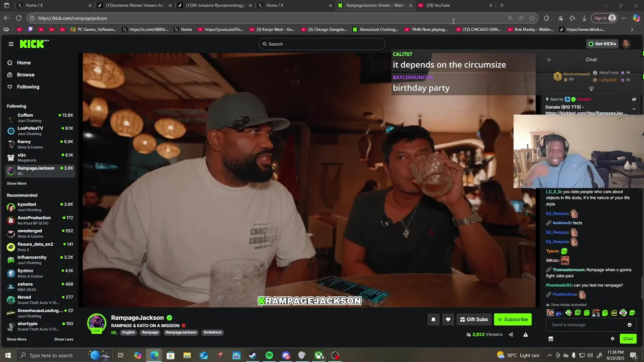
Task: Open the oshens NBA 2K26 stream
Action: (40, 287)
